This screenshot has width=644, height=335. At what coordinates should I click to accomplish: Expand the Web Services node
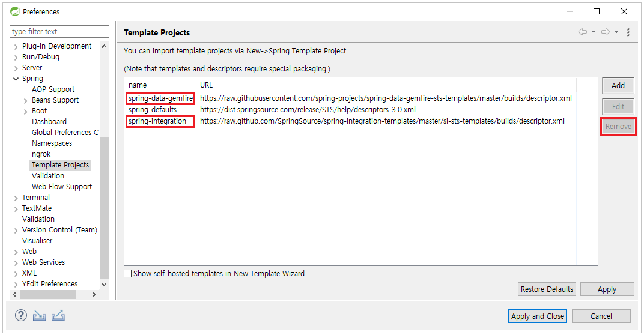pos(16,263)
